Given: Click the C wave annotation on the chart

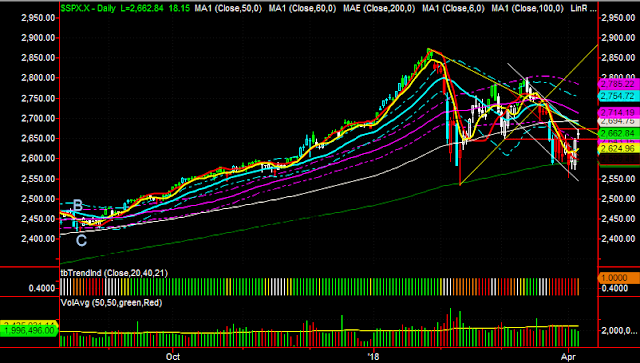Looking at the screenshot, I should (81, 241).
